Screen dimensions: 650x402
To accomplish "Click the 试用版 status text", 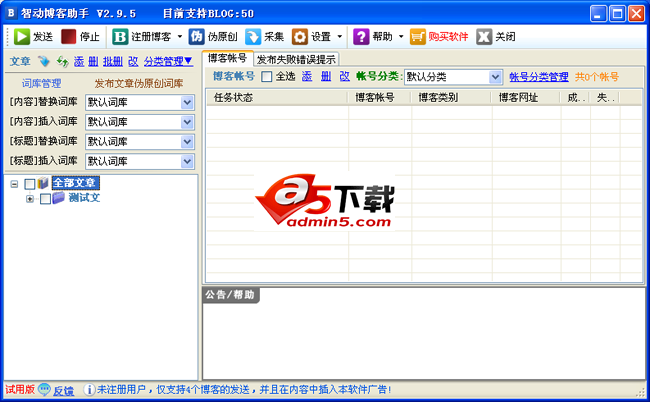I will [19, 389].
